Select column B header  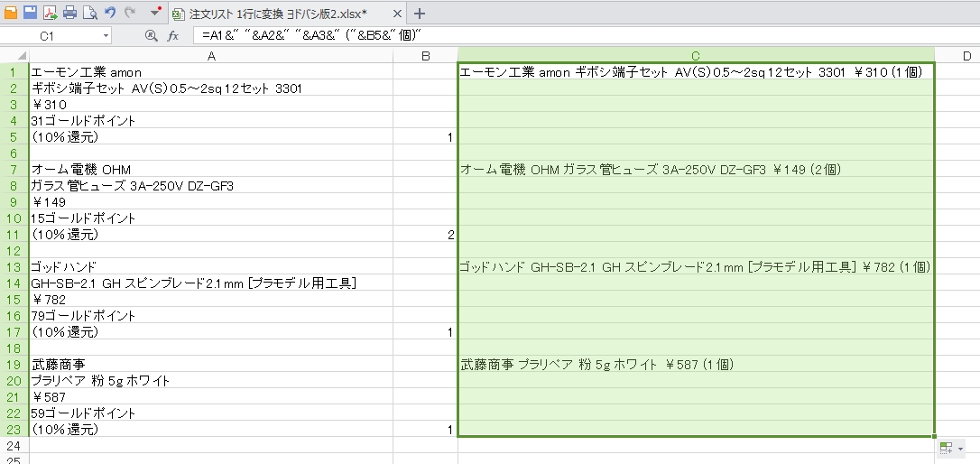tap(425, 55)
